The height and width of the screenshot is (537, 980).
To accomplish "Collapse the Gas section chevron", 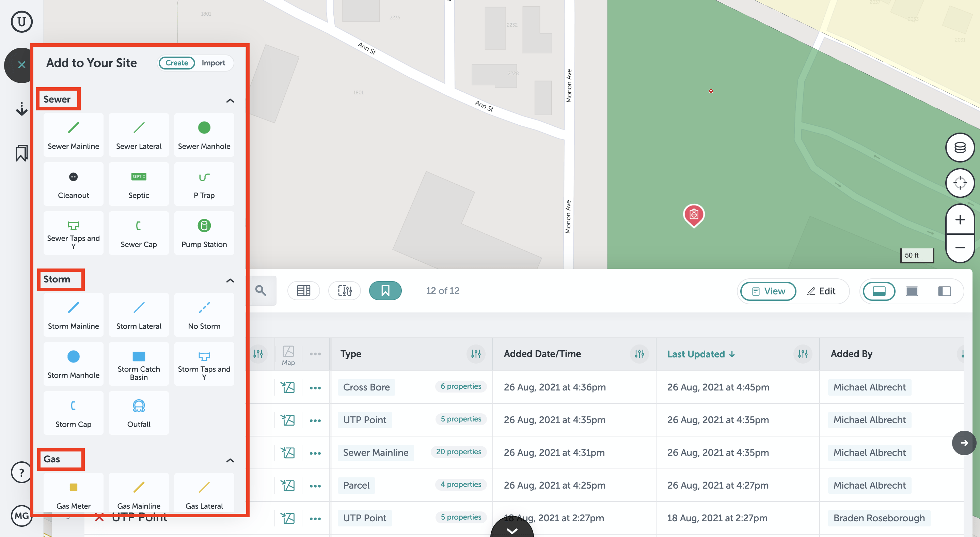I will pyautogui.click(x=230, y=460).
